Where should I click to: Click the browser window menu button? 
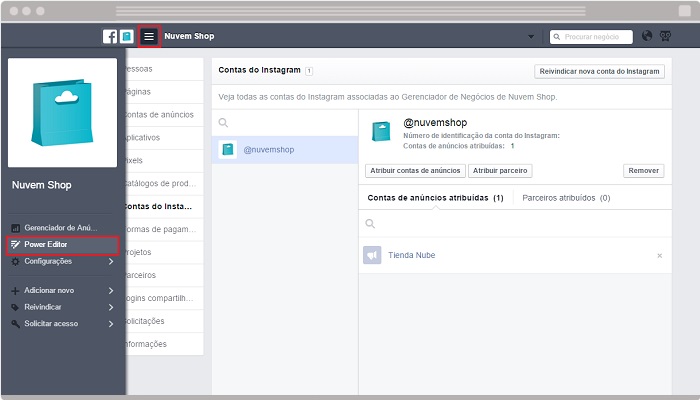[x=684, y=11]
